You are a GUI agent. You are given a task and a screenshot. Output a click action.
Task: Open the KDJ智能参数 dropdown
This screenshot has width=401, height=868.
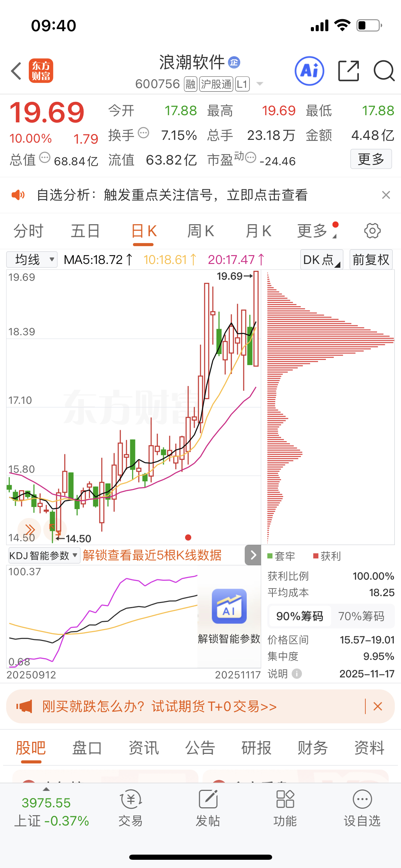[44, 555]
